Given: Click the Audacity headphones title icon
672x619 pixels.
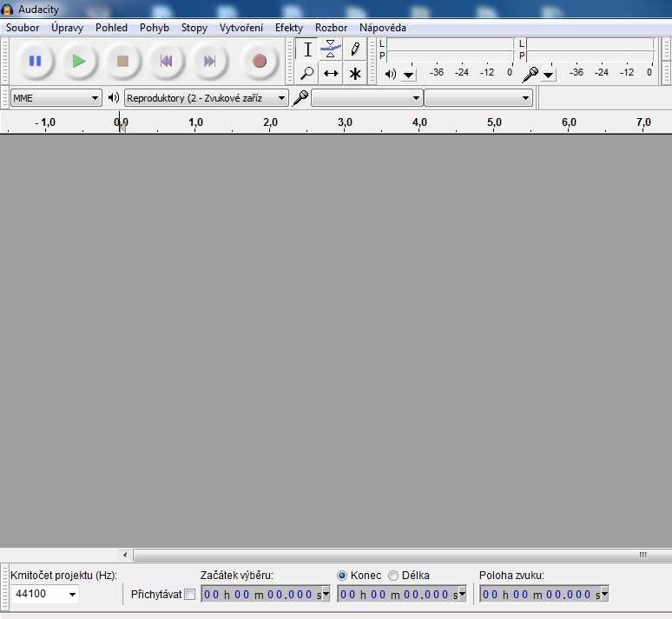Looking at the screenshot, I should [x=7, y=10].
